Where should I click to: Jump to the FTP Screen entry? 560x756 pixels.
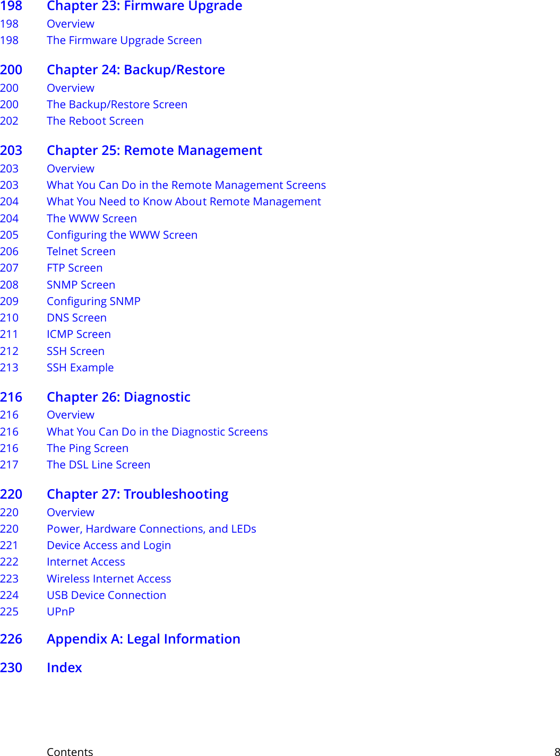coord(74,268)
